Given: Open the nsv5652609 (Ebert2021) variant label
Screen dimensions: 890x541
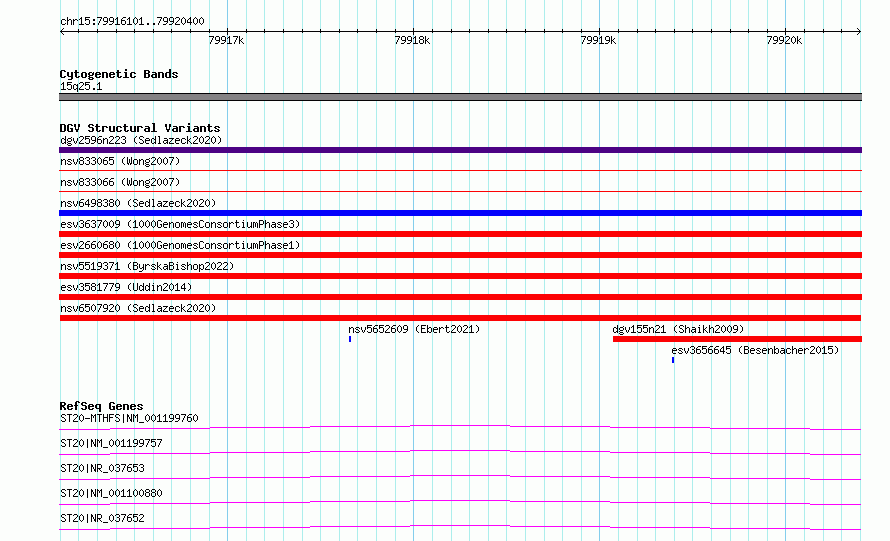Looking at the screenshot, I should 414,329.
